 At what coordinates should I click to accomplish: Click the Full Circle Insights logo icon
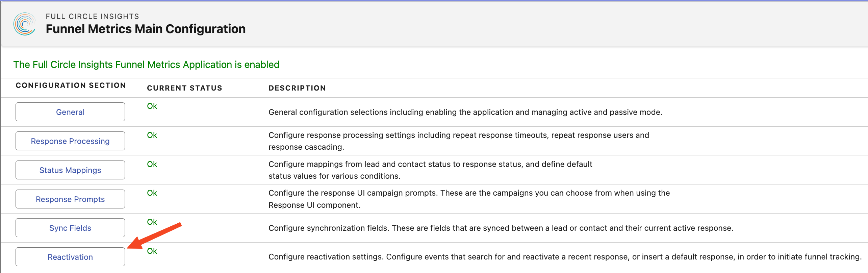pos(24,24)
